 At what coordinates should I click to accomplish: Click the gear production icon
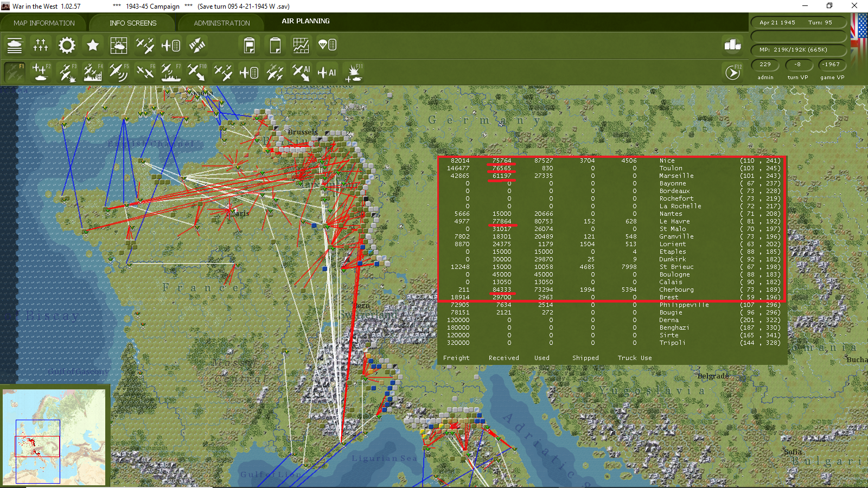coord(67,45)
